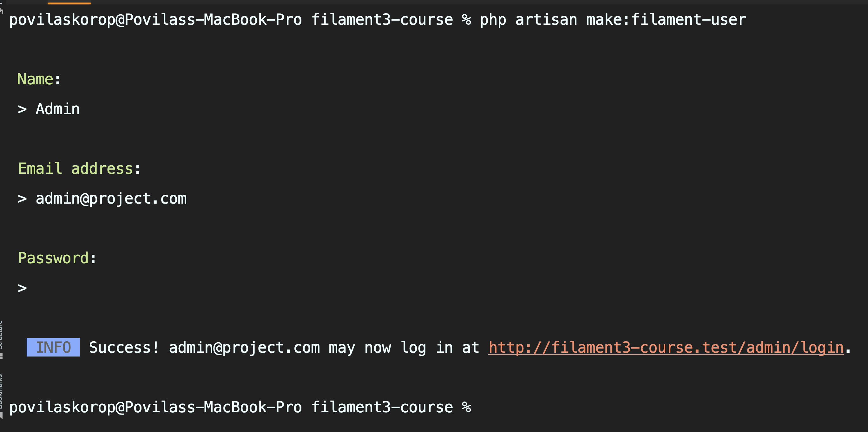Image resolution: width=868 pixels, height=432 pixels.
Task: Click the green Name: prompt label
Action: [x=39, y=79]
